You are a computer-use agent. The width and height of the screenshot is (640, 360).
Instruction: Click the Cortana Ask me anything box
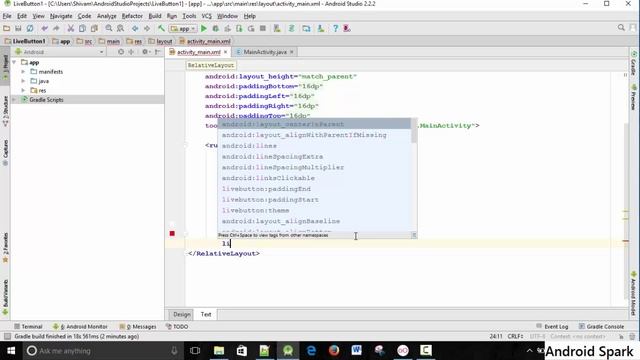tap(102, 351)
